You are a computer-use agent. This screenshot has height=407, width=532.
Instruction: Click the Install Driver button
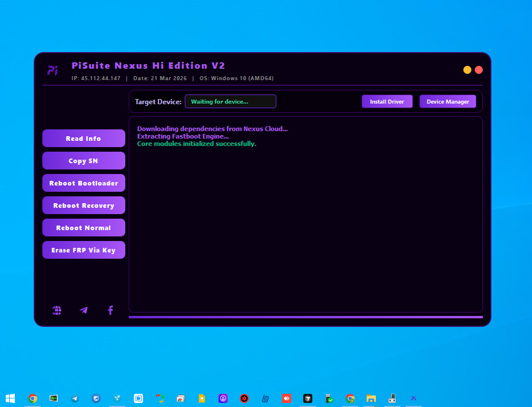[387, 101]
